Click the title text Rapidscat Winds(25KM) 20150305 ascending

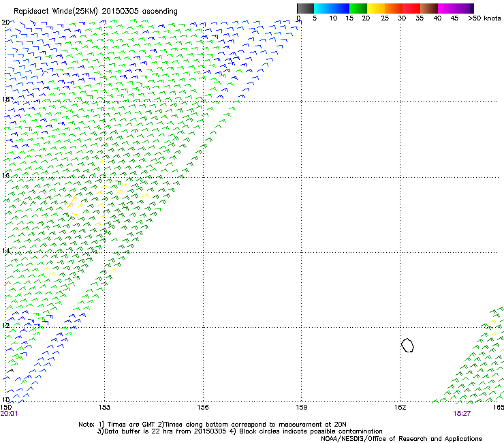pyautogui.click(x=95, y=12)
